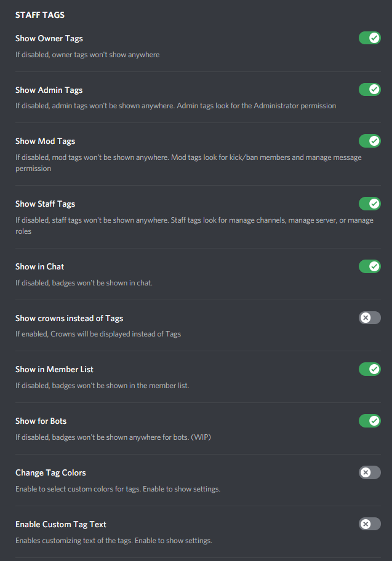Click the "Show for Bots" label text
The image size is (392, 561).
[x=41, y=421]
